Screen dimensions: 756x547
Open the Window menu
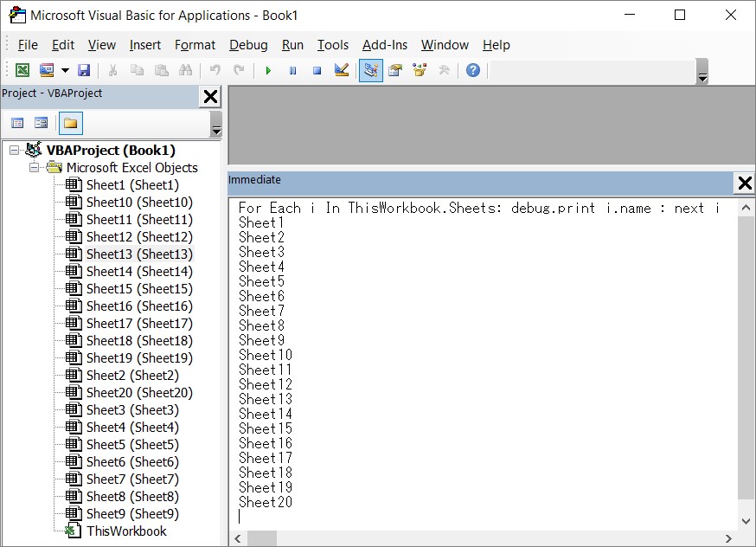tap(445, 45)
